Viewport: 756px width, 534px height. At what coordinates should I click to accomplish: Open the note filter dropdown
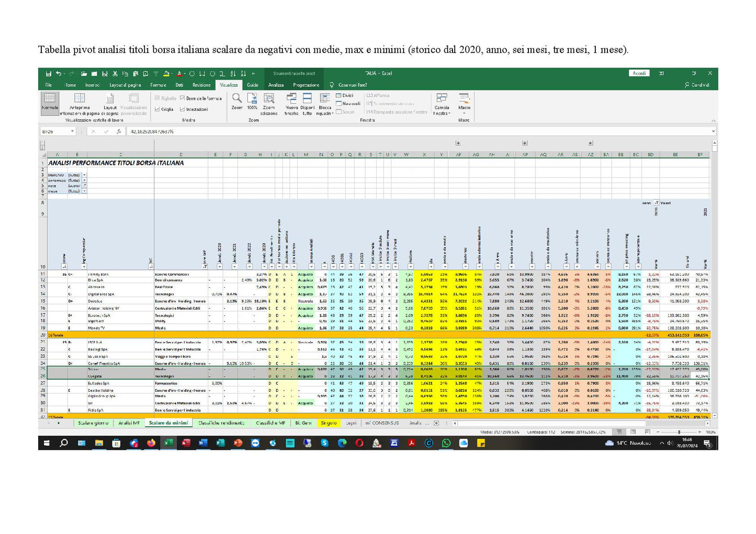pyautogui.click(x=84, y=186)
